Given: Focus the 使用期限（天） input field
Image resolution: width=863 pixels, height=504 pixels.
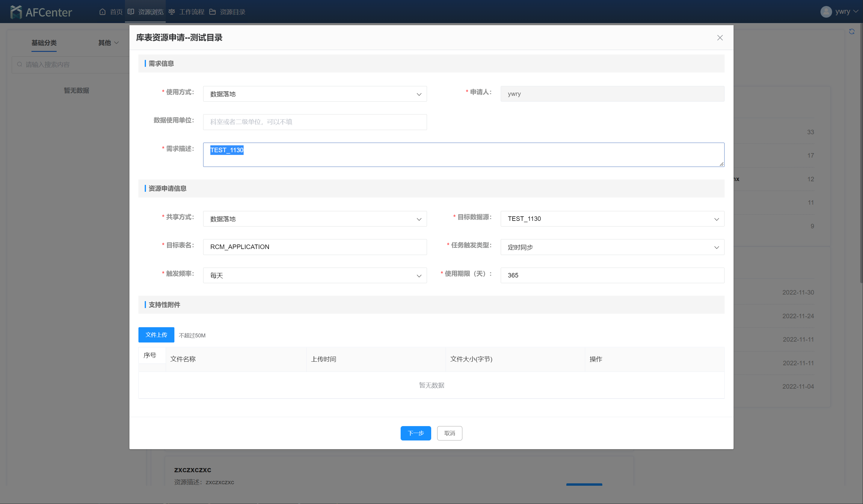Looking at the screenshot, I should point(612,275).
